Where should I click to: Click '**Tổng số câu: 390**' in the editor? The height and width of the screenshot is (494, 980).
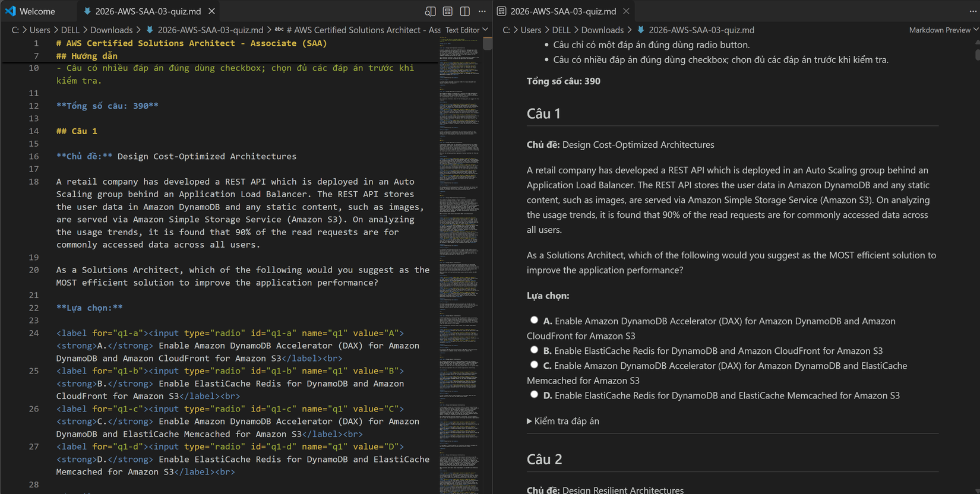tap(108, 106)
